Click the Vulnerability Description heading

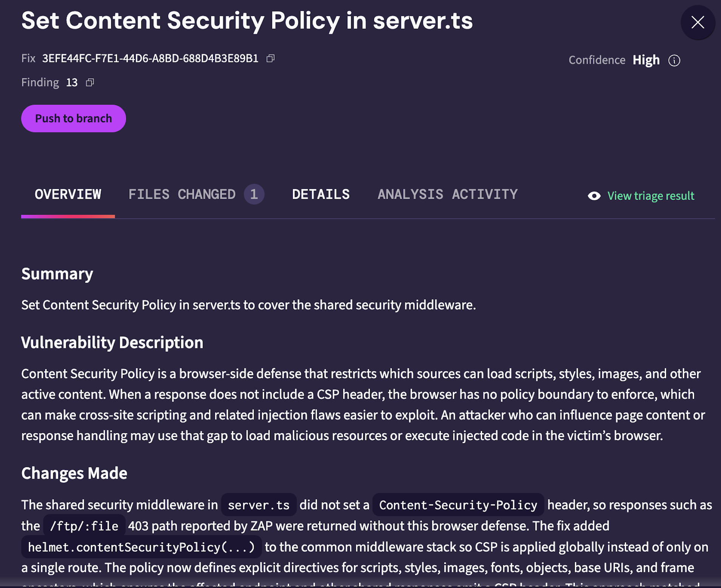[112, 343]
